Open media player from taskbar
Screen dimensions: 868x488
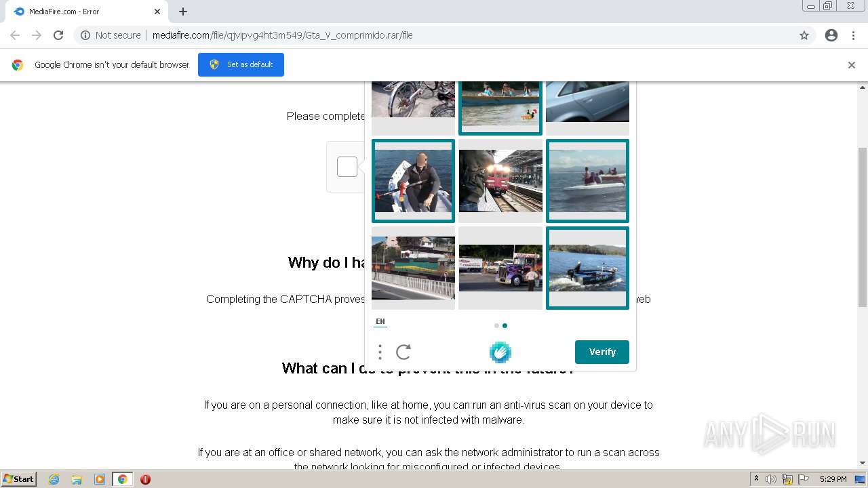(x=100, y=479)
